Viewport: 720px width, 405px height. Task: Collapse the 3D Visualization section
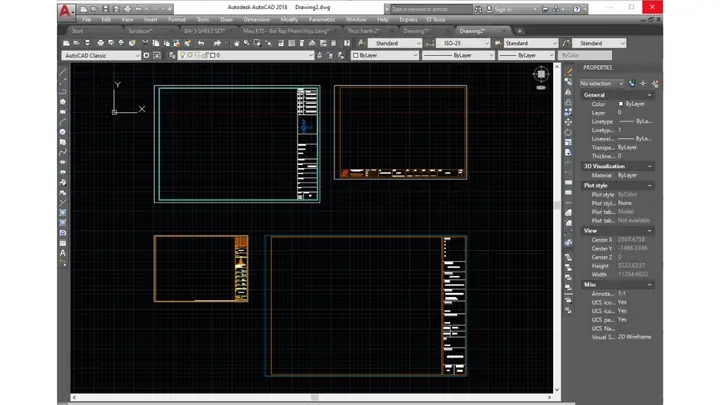tap(649, 166)
